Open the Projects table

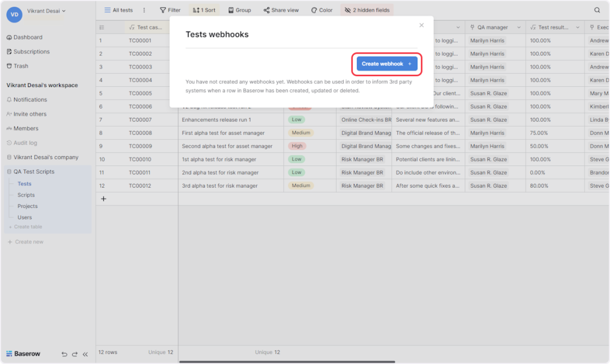pyautogui.click(x=27, y=206)
